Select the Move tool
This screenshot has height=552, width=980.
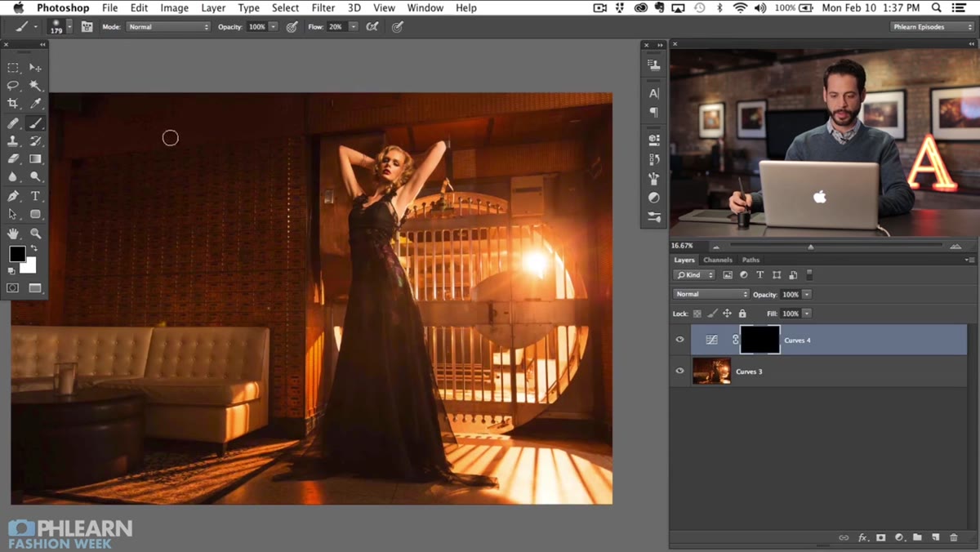35,68
